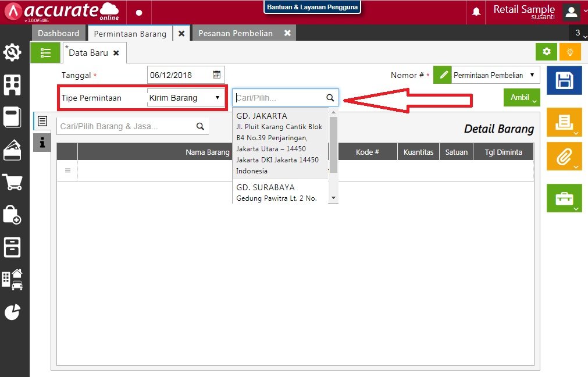588x377 pixels.
Task: Expand the Ambil dropdown button
Action: tap(522, 98)
